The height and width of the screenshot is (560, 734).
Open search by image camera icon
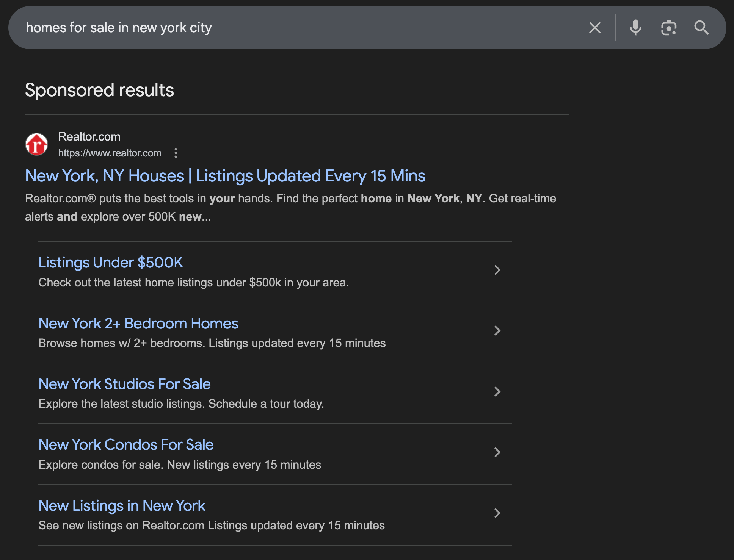pyautogui.click(x=669, y=28)
